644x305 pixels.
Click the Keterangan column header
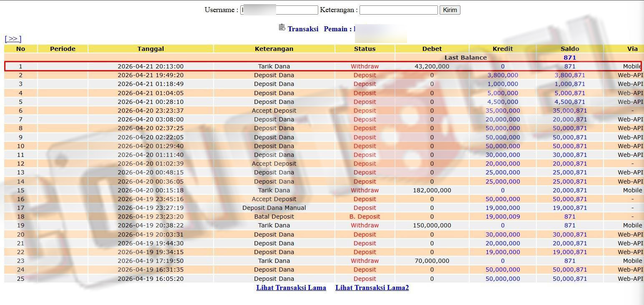[274, 49]
